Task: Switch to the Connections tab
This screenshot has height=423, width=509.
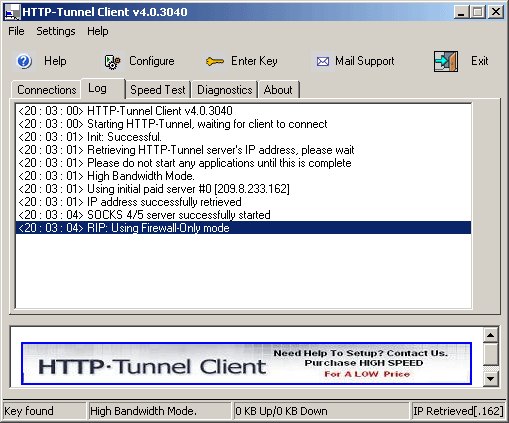Action: [47, 90]
